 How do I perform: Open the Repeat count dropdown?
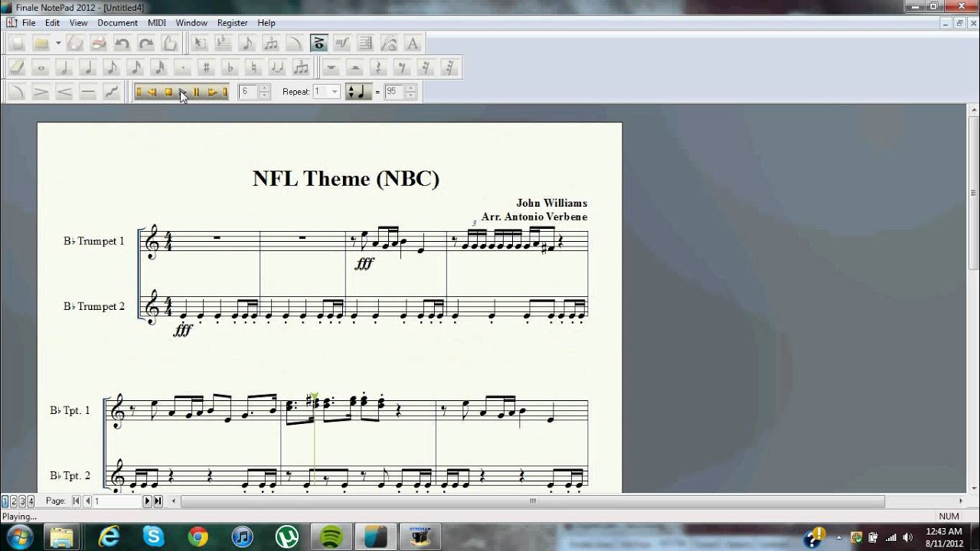(x=335, y=92)
